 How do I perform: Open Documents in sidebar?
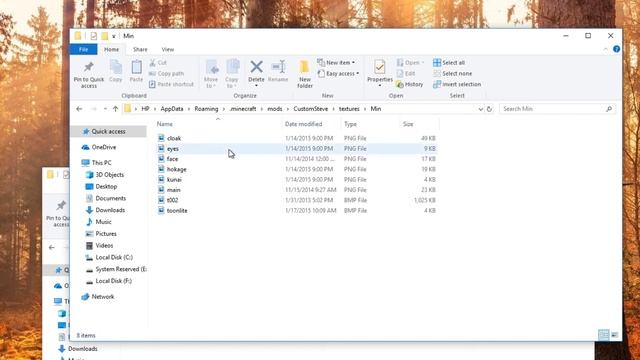pos(111,198)
